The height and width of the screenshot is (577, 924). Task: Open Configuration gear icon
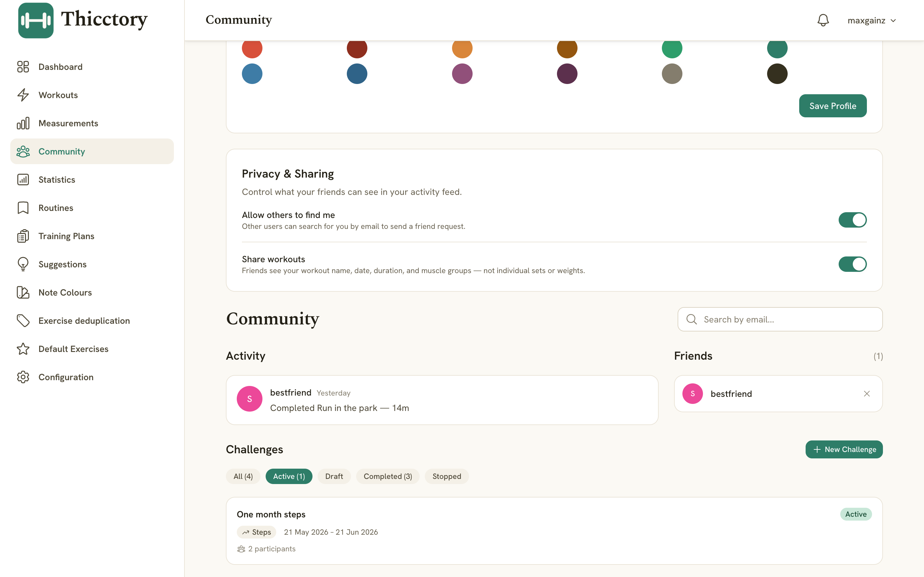click(x=23, y=377)
